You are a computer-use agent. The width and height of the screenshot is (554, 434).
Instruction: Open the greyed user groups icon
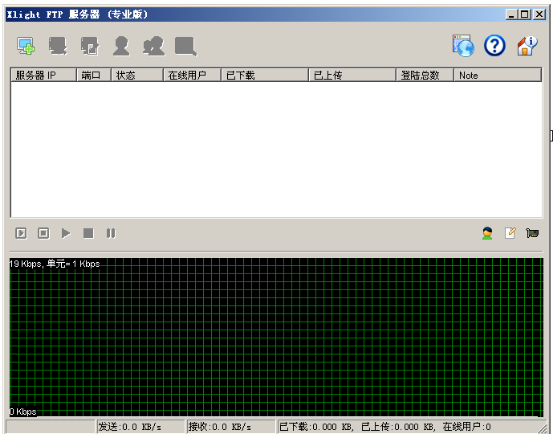[153, 46]
